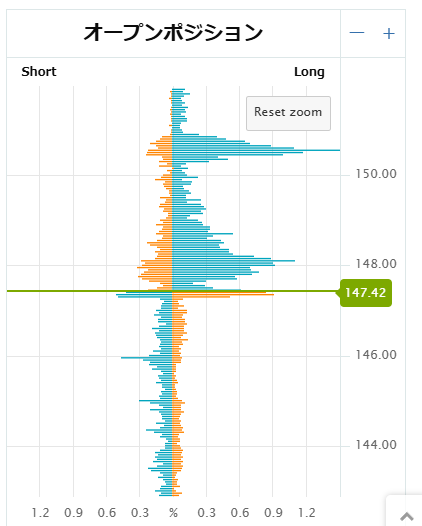Click the right 0.9 x-axis label
The image size is (422, 526).
click(273, 513)
